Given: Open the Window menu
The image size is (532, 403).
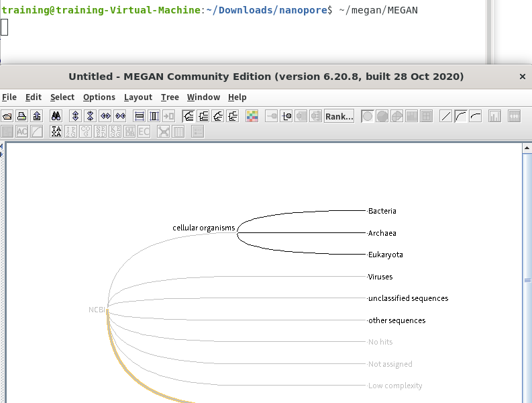Looking at the screenshot, I should coord(203,97).
